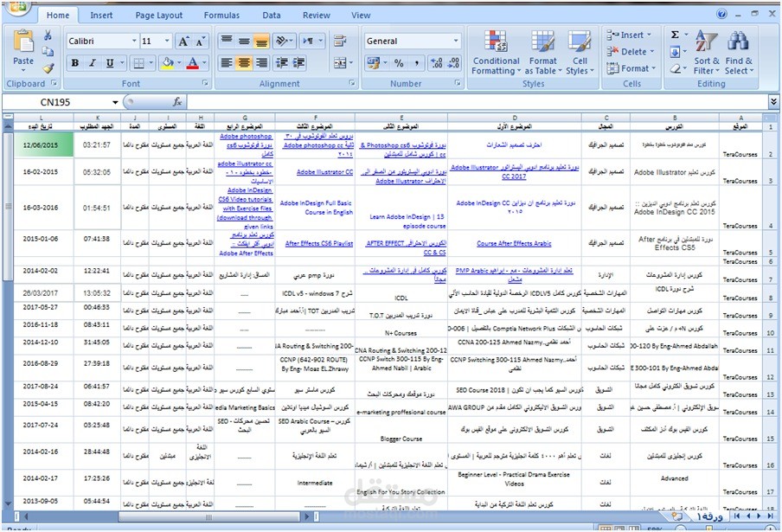Open the Number dialog box launcher

point(458,83)
